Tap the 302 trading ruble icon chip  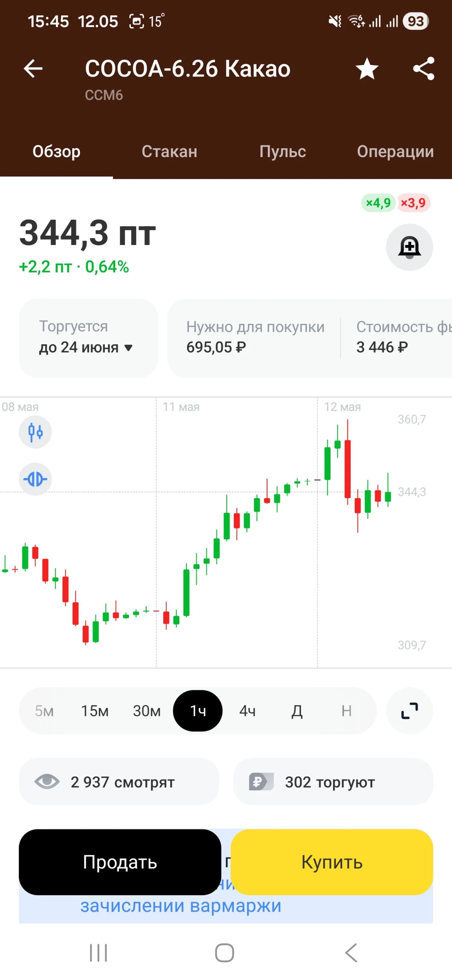333,782
